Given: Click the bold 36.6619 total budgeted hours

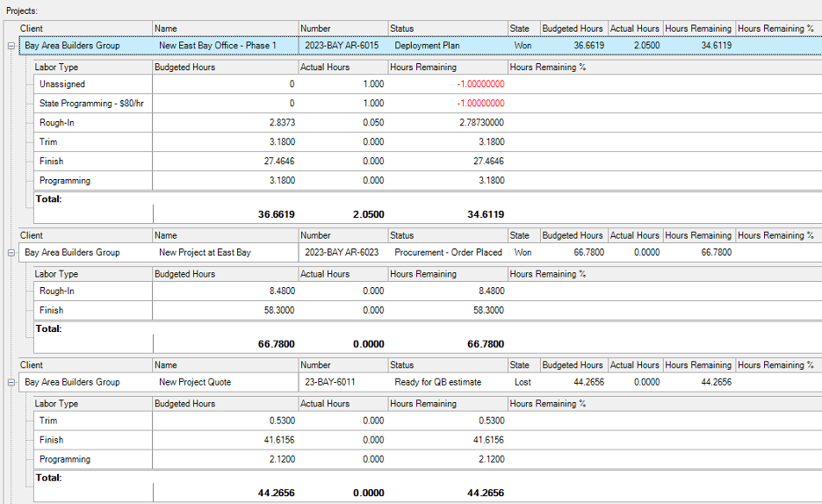Looking at the screenshot, I should point(277,214).
